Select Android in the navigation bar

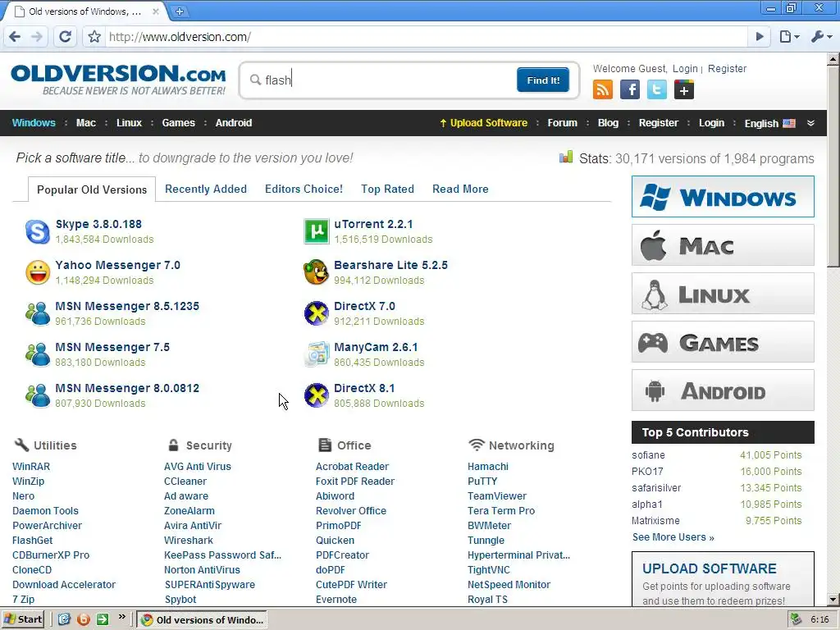pyautogui.click(x=234, y=123)
